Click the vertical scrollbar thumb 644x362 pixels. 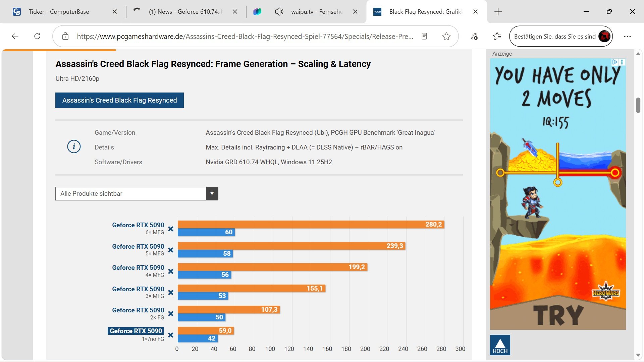[638, 105]
